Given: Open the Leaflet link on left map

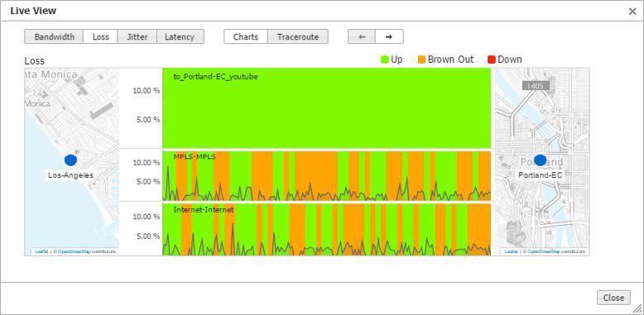Looking at the screenshot, I should [41, 251].
